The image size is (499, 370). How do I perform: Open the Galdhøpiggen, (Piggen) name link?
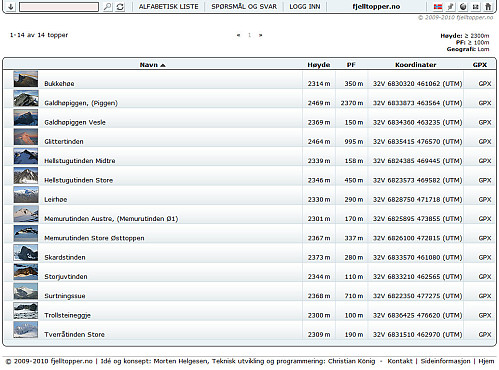tap(81, 103)
